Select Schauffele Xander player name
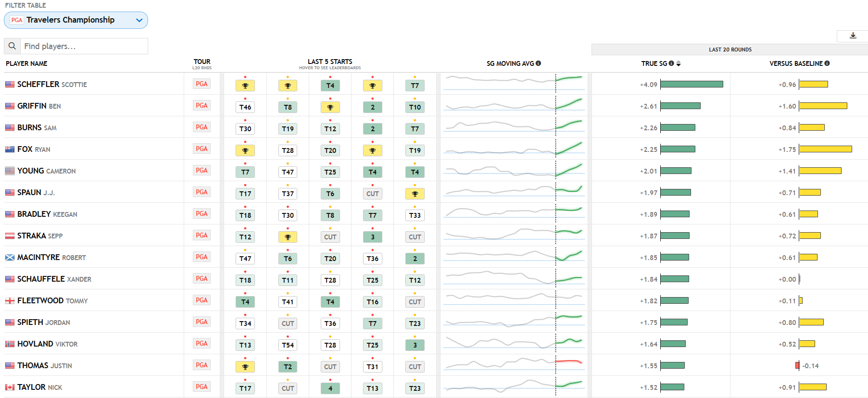The image size is (868, 398). tap(54, 279)
